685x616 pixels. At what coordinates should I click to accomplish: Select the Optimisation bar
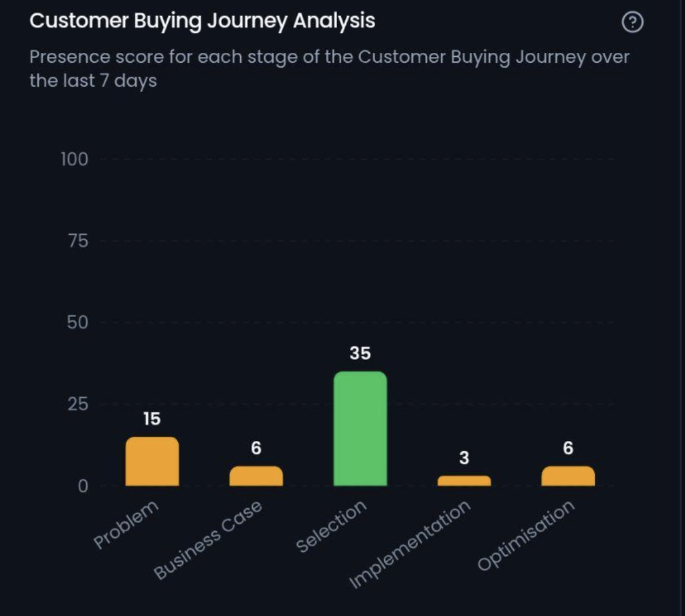[x=568, y=476]
